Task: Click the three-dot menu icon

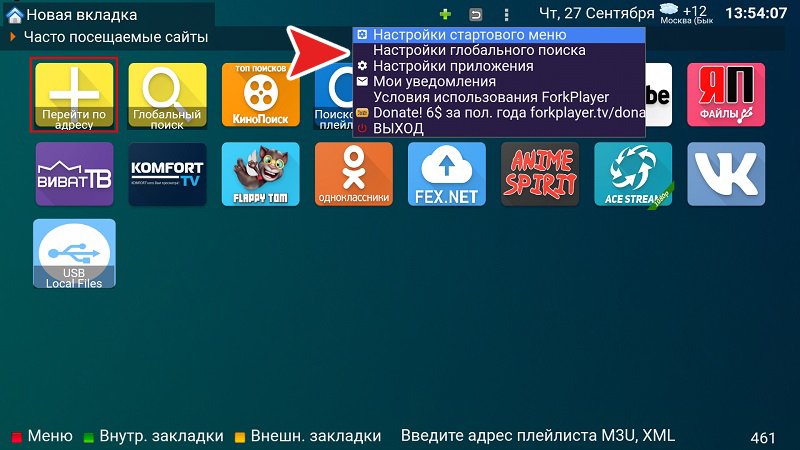Action: pos(506,14)
